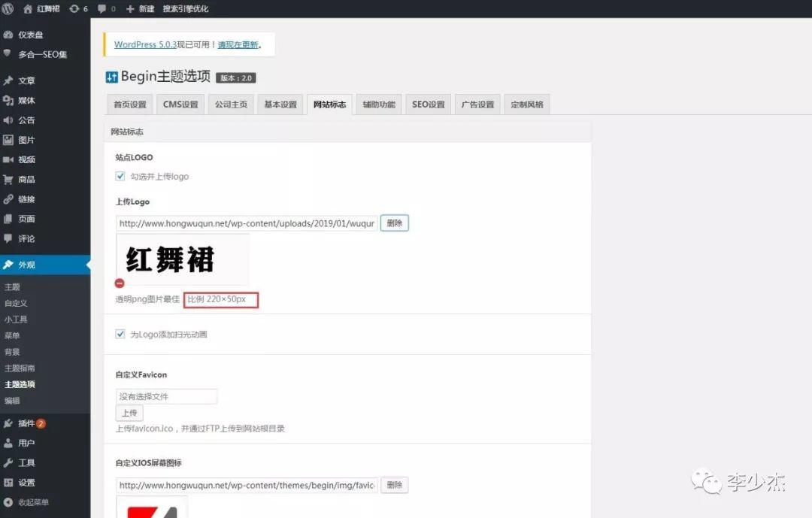Click the 新建 plus button in admin bar
Viewport: 812px width, 518px height.
coord(141,9)
